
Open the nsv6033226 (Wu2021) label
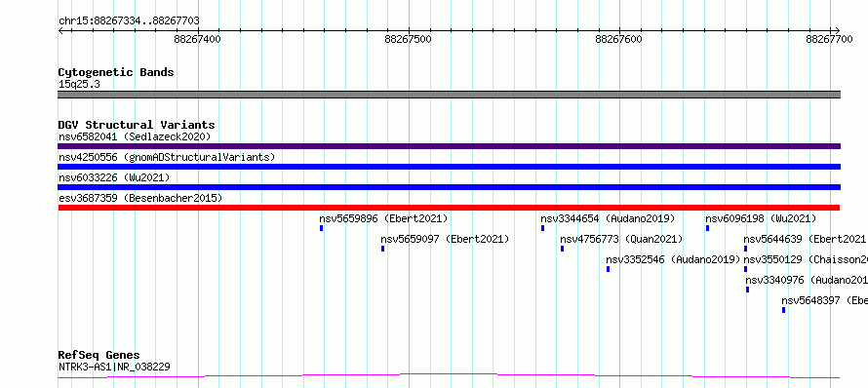(114, 177)
